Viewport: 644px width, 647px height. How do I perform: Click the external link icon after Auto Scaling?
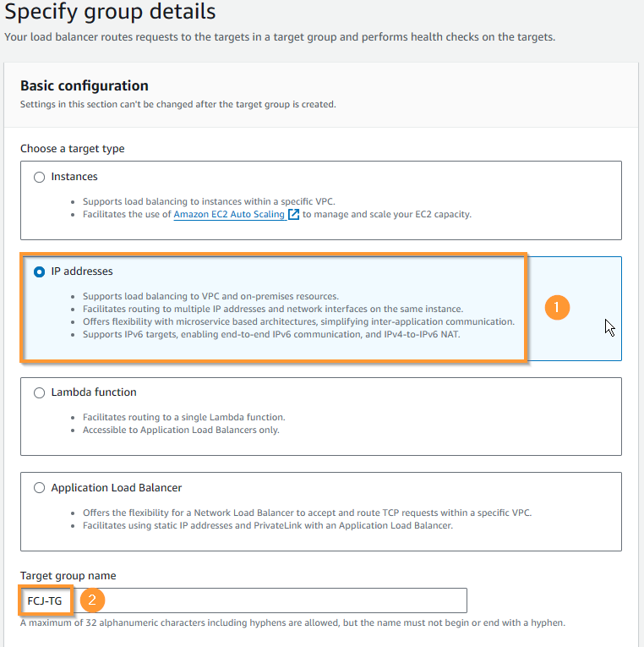(x=293, y=214)
